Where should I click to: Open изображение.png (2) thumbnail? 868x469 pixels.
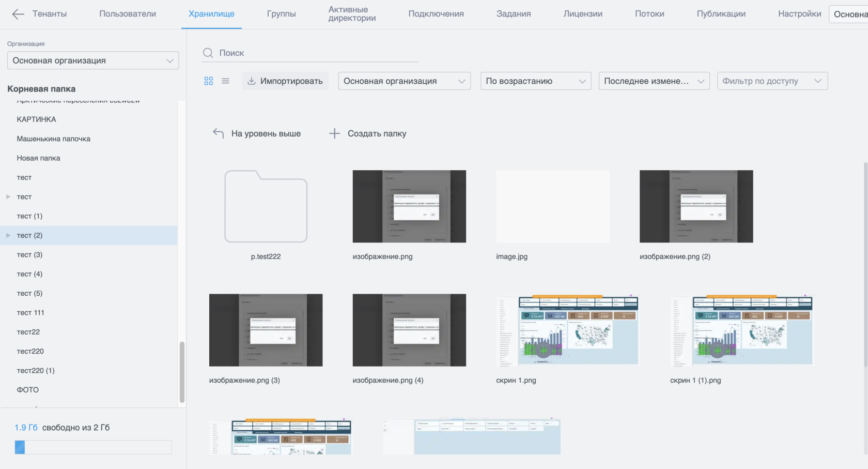click(696, 206)
